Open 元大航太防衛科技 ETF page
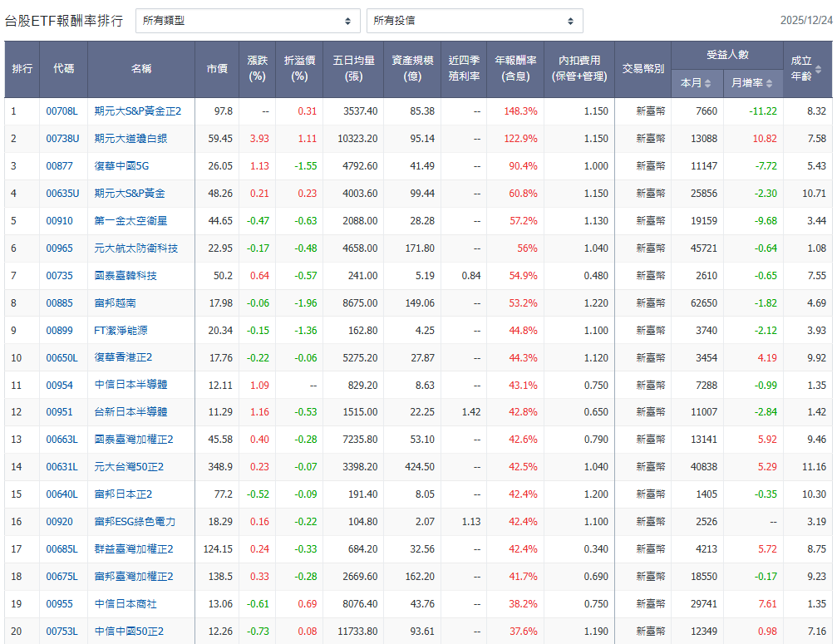The height and width of the screenshot is (644, 837). coord(135,248)
